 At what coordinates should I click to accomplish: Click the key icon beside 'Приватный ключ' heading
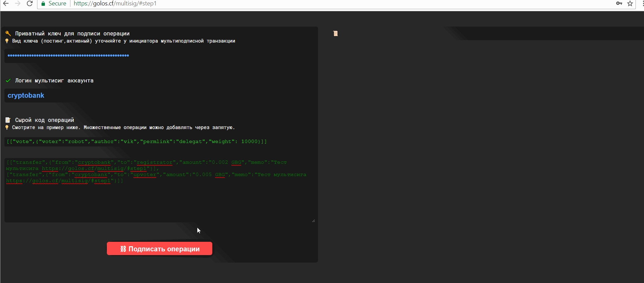8,33
